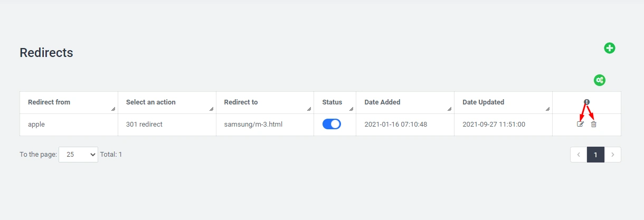Viewport: 644px width, 220px height.
Task: Toggle the apple redirect status switch
Action: click(332, 124)
